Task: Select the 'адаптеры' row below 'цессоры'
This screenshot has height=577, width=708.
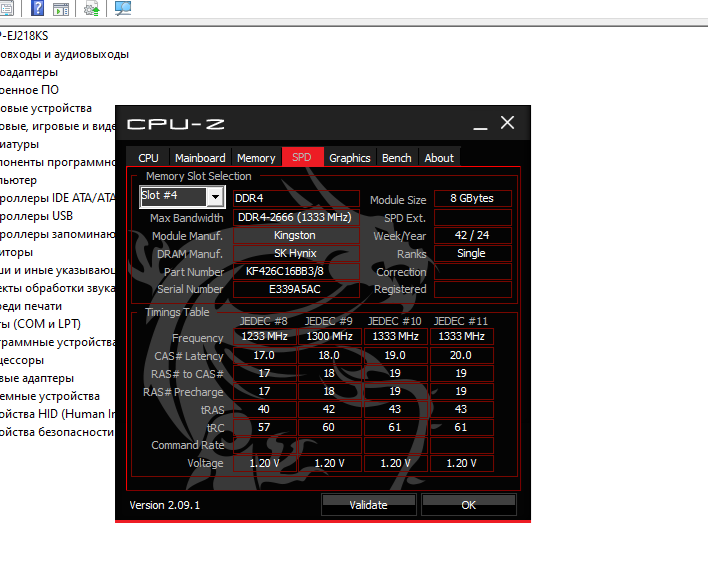Action: pyautogui.click(x=37, y=378)
